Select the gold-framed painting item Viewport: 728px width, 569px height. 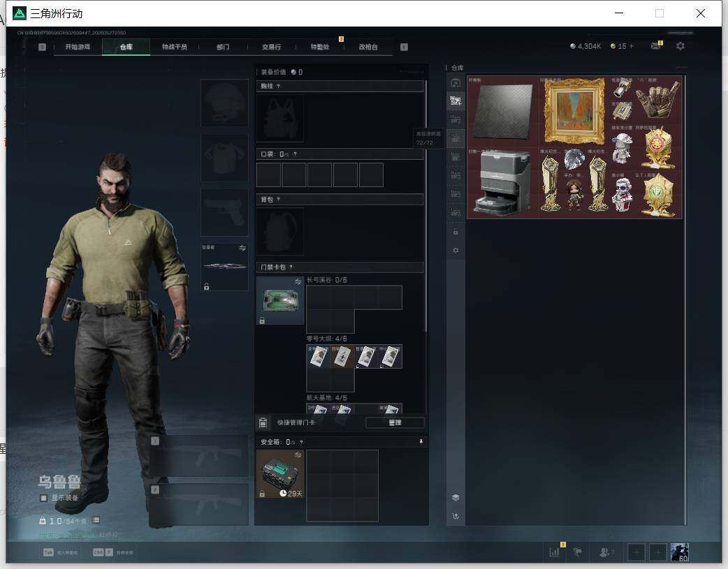coord(574,112)
